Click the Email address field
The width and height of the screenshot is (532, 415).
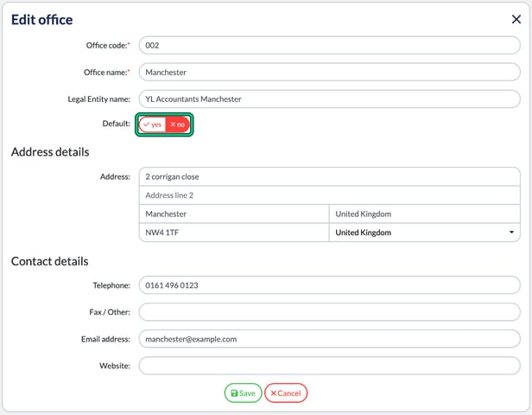pos(329,339)
